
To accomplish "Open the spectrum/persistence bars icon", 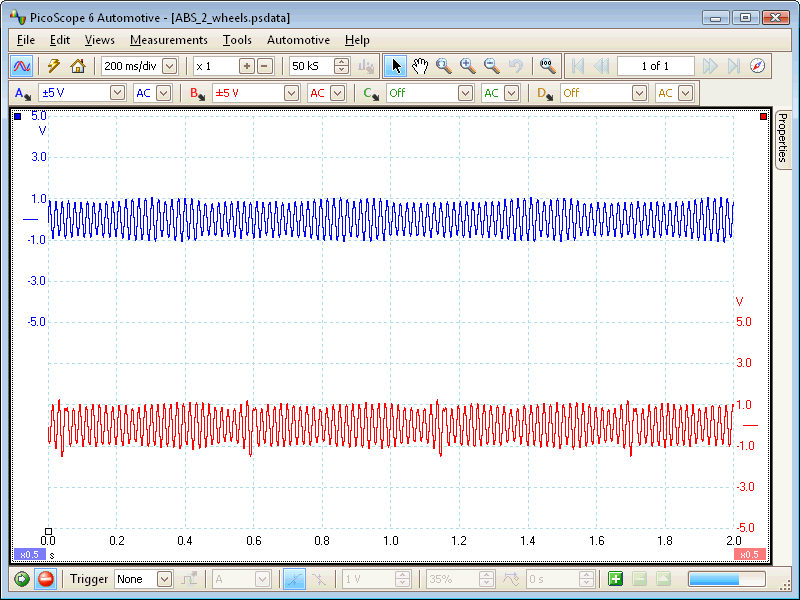I will (365, 66).
